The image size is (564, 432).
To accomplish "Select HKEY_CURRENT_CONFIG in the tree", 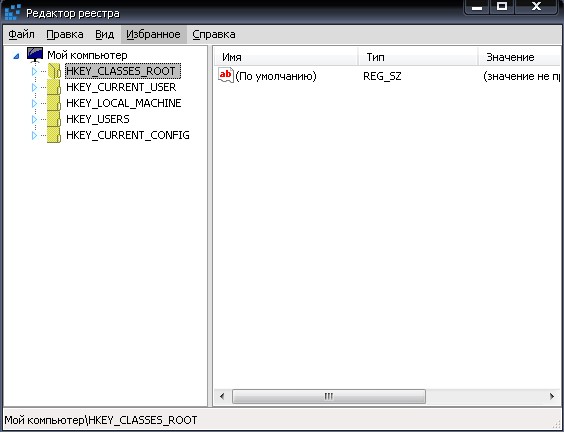I will pyautogui.click(x=128, y=135).
